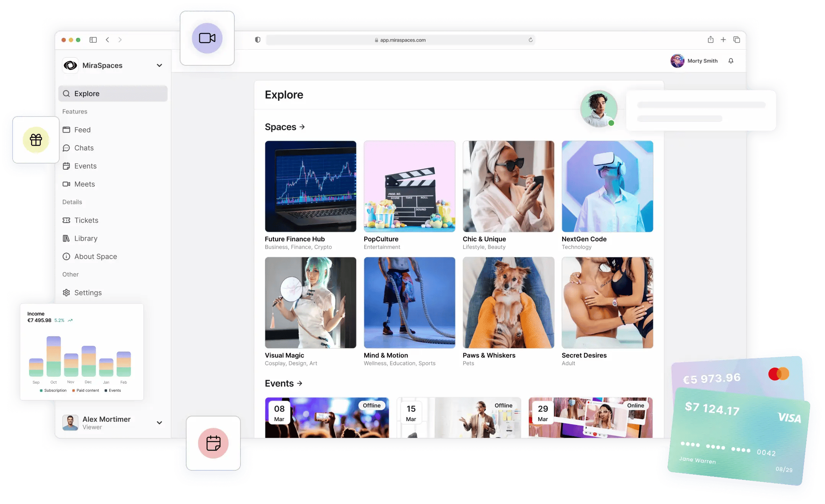Toggle browser sidebar icon
825x504 pixels.
click(x=93, y=40)
